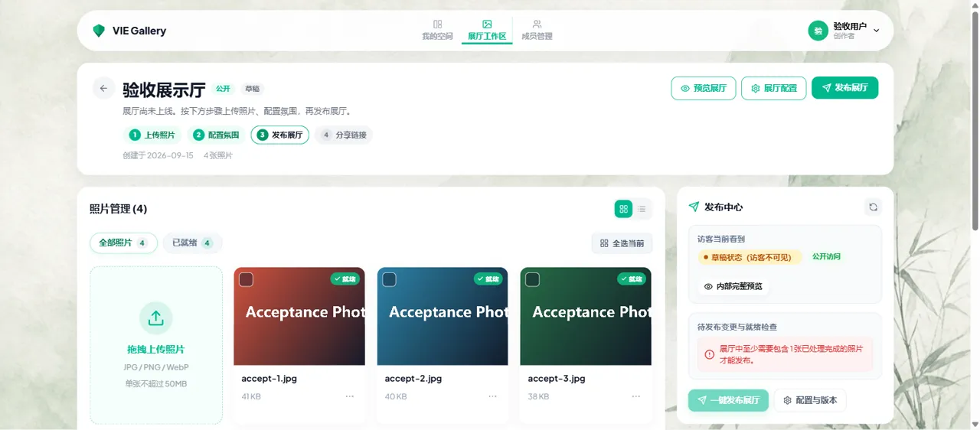
Task: Select step 2 配置氛围
Action: click(216, 135)
